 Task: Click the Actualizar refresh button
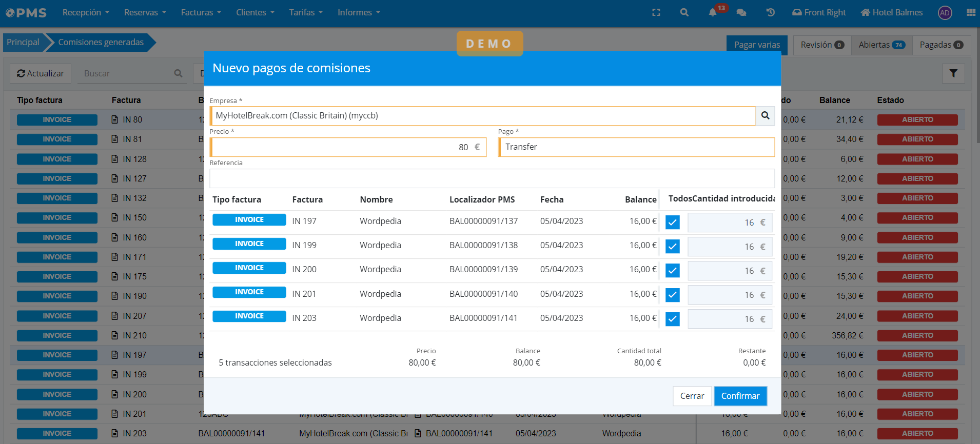pyautogui.click(x=41, y=73)
